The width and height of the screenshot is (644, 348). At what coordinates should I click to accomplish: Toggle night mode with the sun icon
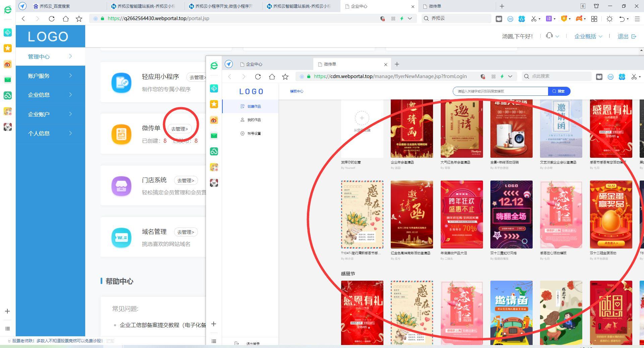(x=609, y=19)
